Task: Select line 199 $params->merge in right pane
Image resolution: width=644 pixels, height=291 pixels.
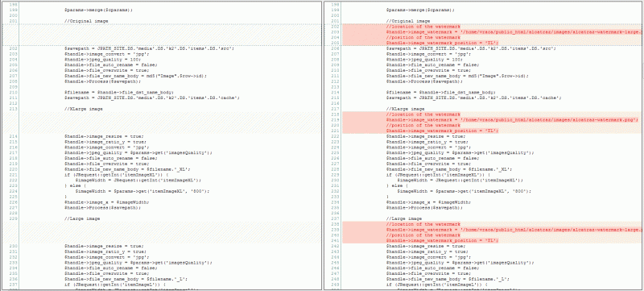Action: click(x=420, y=10)
